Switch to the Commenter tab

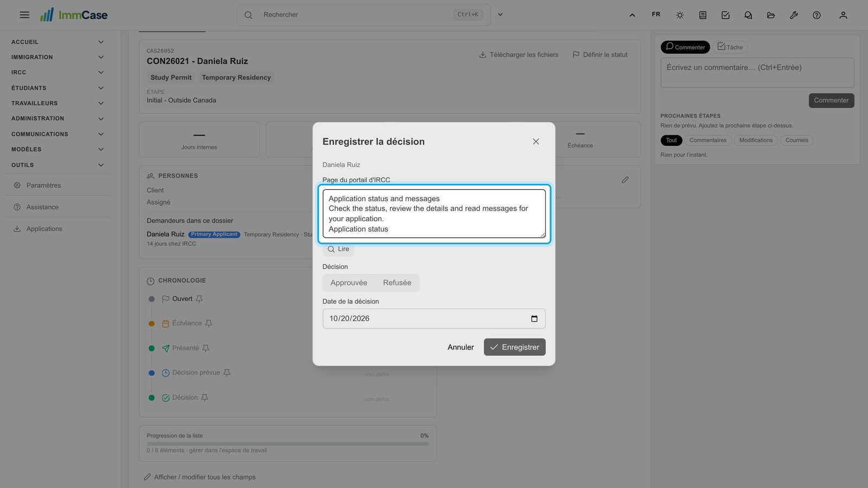[685, 47]
